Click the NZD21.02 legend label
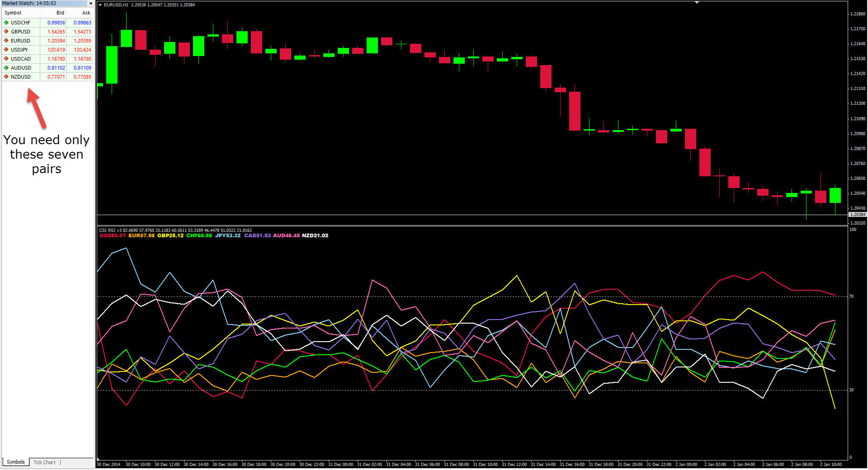This screenshot has width=868, height=470. [x=315, y=235]
